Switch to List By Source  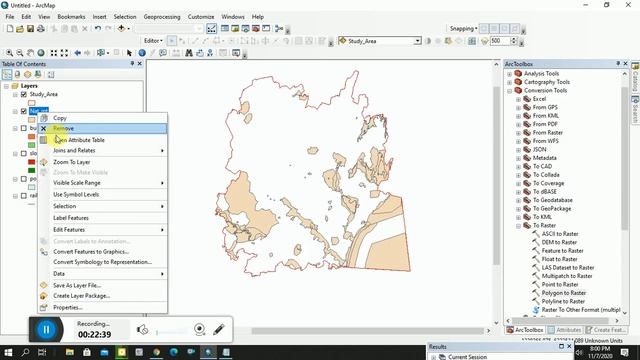click(x=17, y=74)
